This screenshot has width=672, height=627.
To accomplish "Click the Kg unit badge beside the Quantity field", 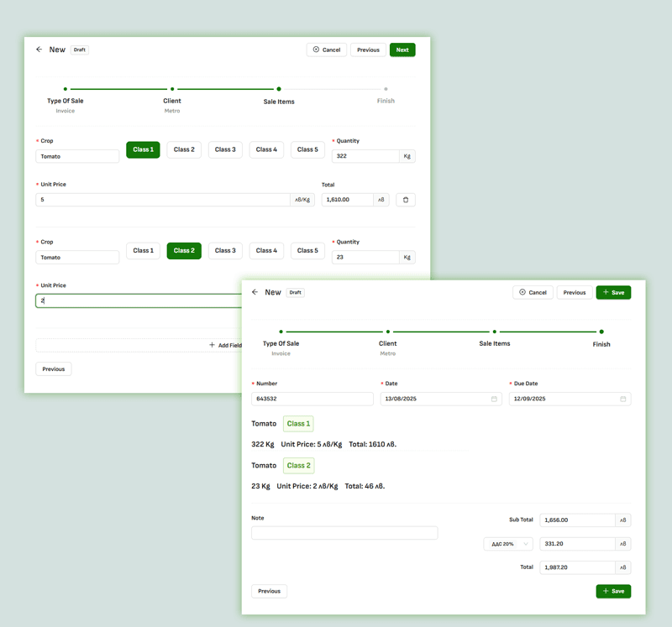I will point(407,156).
